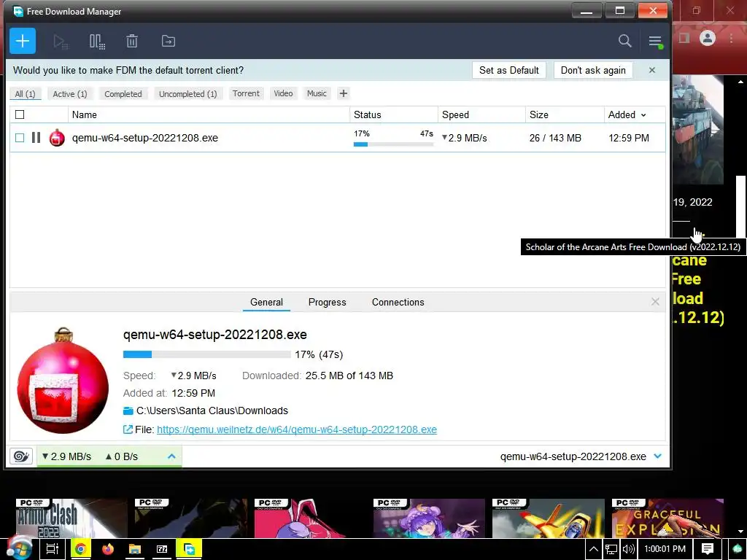Toggle snail mode speed limiter

click(21, 456)
